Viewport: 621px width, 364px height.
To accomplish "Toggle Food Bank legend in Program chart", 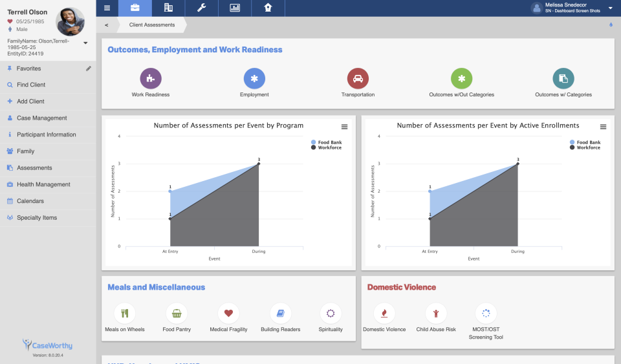I will [x=326, y=142].
